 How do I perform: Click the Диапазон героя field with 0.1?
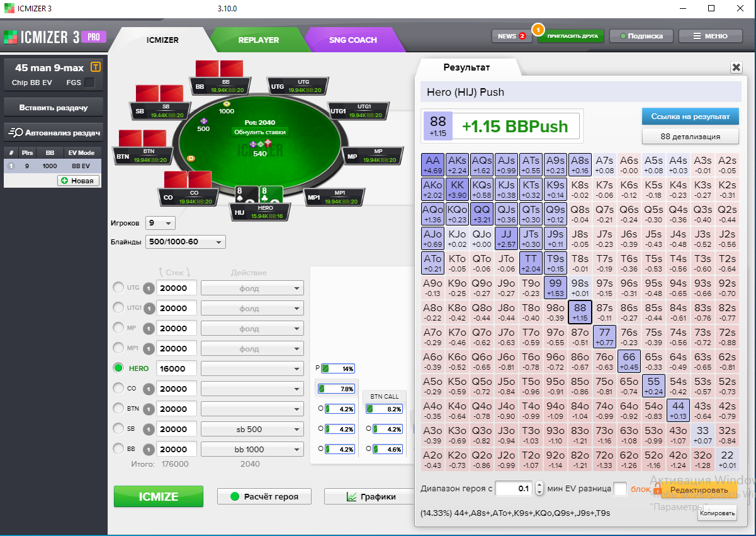click(x=514, y=489)
